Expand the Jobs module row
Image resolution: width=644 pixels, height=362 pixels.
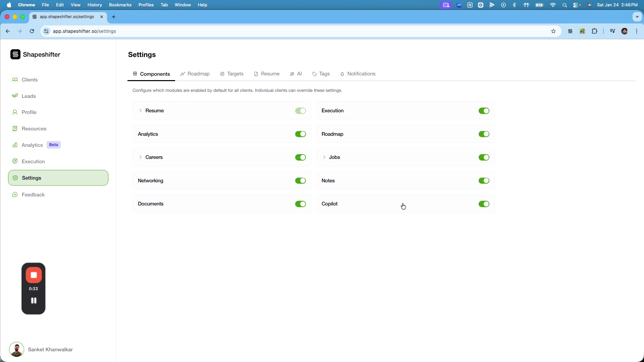pos(324,157)
